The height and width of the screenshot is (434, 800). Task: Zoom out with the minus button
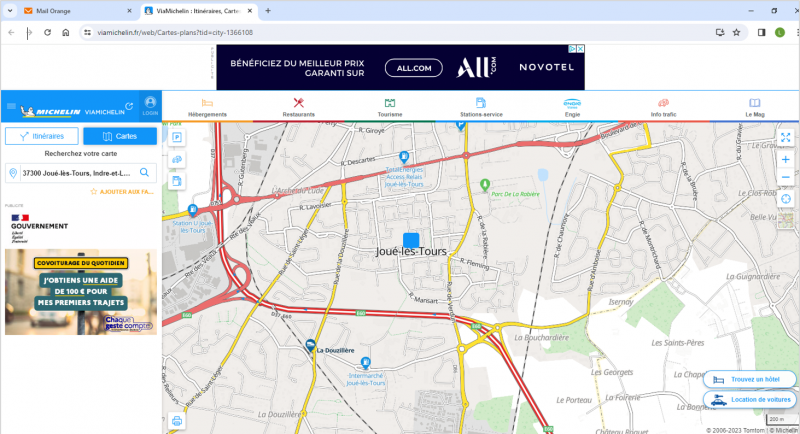tap(786, 177)
